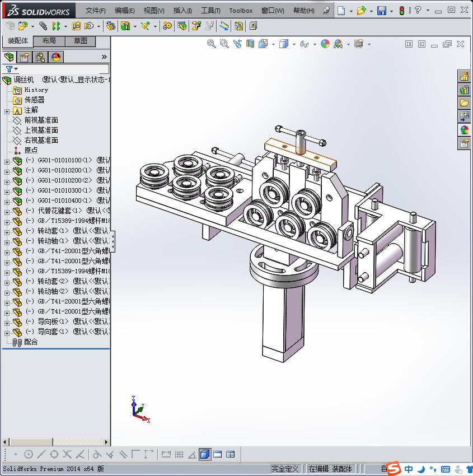Open the Apply Scene dropdown arrow

click(348, 44)
